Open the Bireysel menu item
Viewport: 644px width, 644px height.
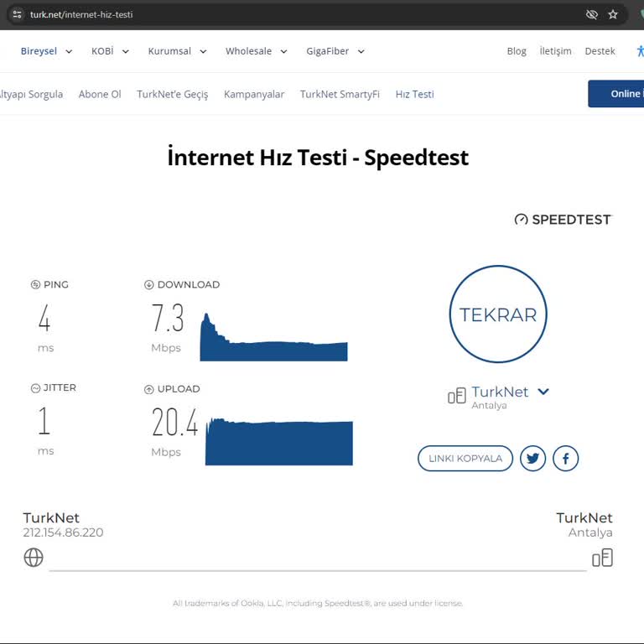(x=39, y=51)
